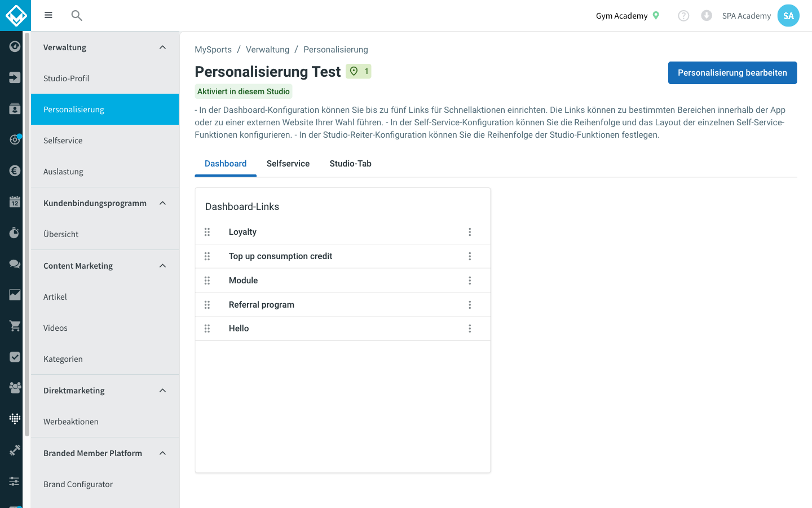This screenshot has width=812, height=508.
Task: Open options menu for Referral program
Action: click(470, 305)
